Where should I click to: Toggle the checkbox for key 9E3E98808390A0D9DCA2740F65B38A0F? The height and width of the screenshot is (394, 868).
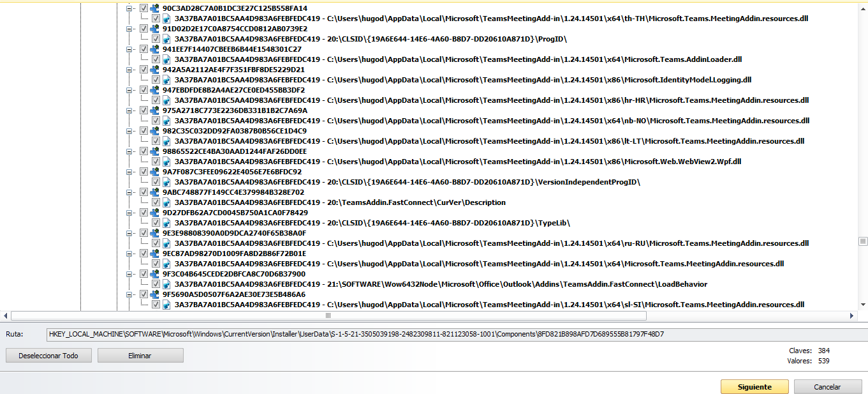[143, 233]
